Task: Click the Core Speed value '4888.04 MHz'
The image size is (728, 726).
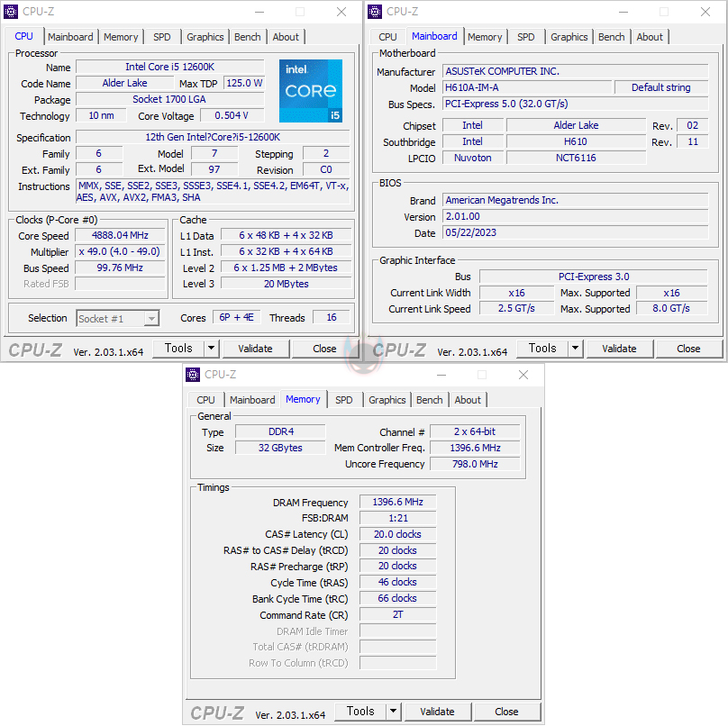Action: [x=120, y=235]
